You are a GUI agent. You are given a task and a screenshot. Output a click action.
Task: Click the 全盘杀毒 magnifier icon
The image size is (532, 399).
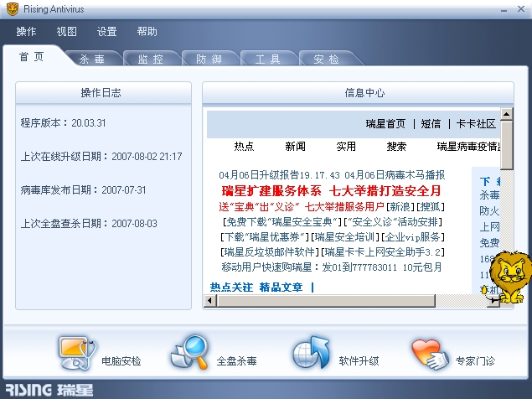(x=190, y=352)
